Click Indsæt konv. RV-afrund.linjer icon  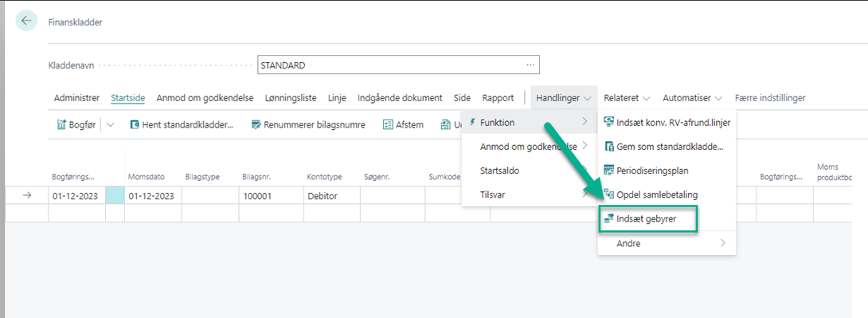(x=609, y=123)
